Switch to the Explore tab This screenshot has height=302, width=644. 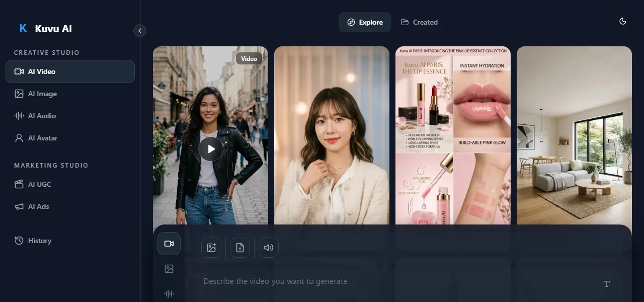(365, 22)
